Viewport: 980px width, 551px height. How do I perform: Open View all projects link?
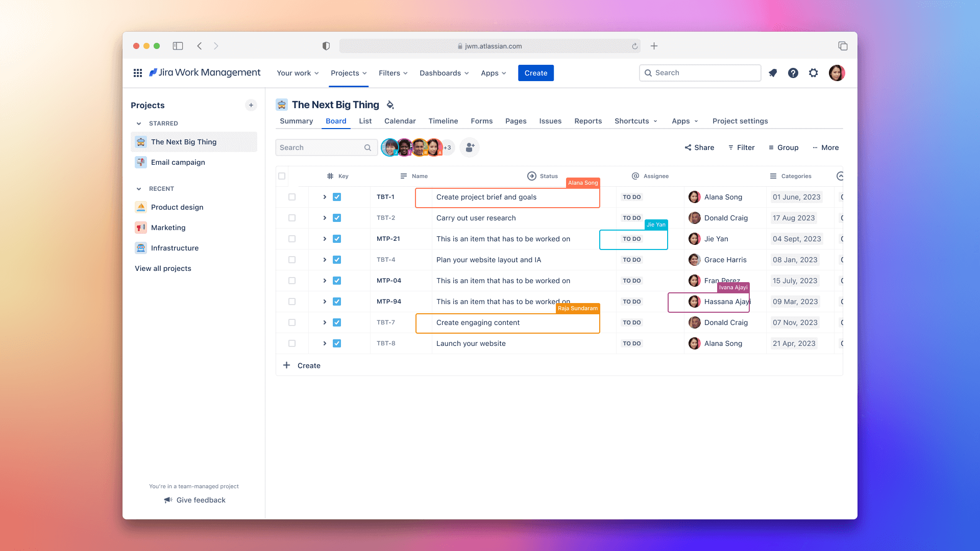(x=163, y=268)
